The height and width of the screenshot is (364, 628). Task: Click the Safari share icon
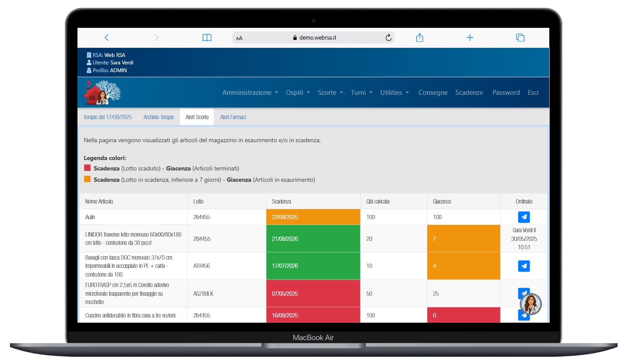(420, 38)
